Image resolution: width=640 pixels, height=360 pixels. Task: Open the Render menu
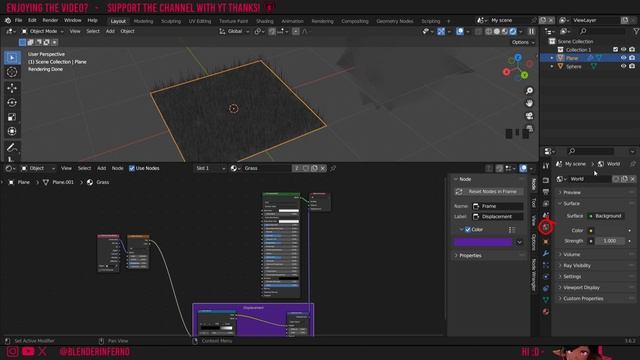tap(50, 20)
